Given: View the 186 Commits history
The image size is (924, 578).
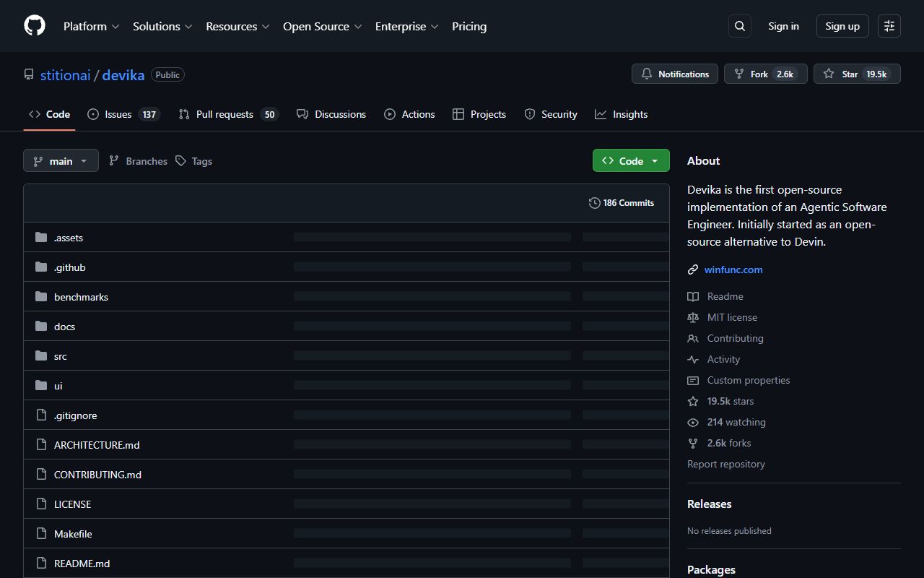Looking at the screenshot, I should pos(622,203).
